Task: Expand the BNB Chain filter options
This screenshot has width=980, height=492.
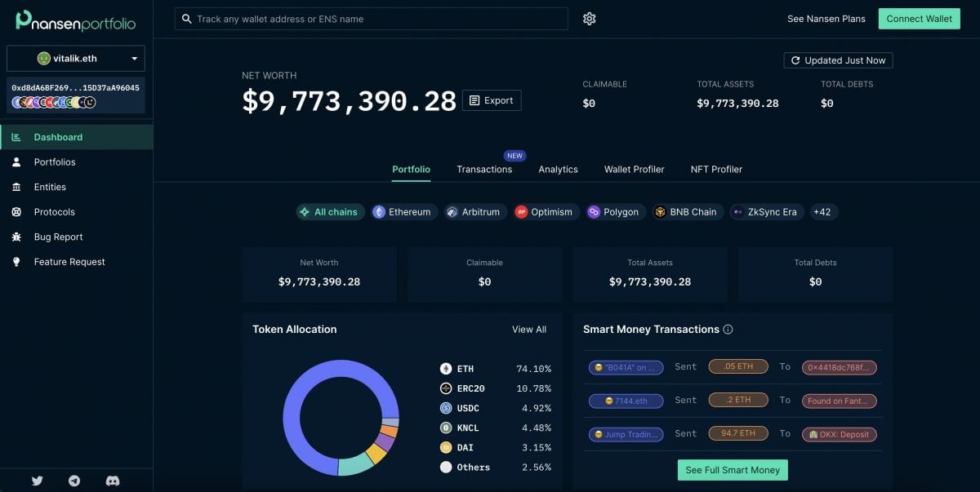Action: point(687,211)
